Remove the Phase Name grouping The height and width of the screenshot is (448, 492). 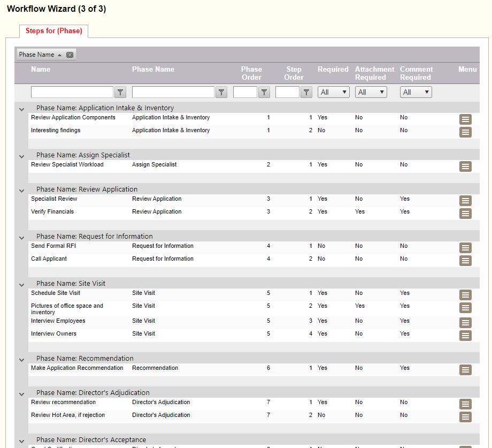click(70, 55)
